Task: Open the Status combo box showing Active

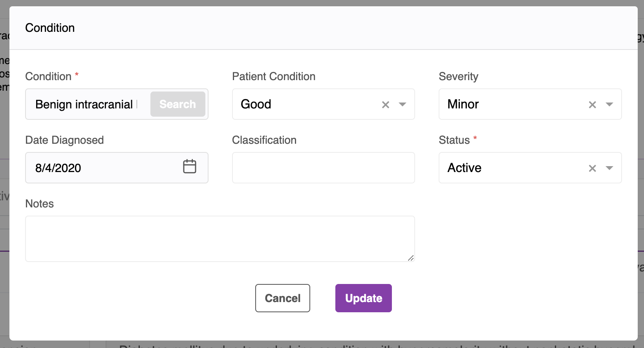Action: tap(510, 168)
